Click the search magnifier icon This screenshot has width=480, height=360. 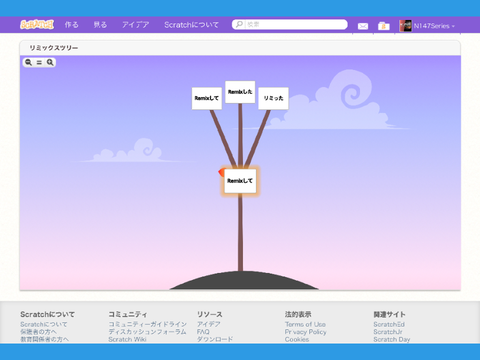click(239, 24)
